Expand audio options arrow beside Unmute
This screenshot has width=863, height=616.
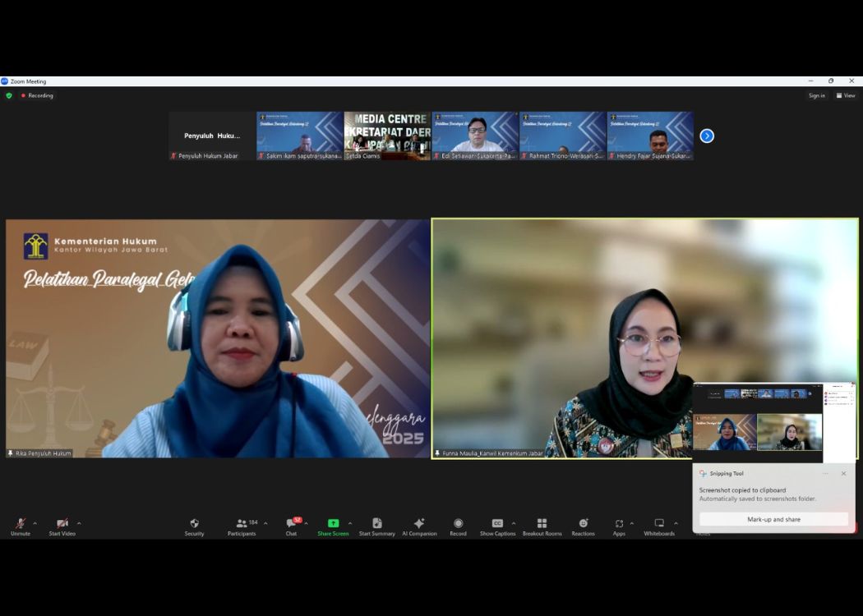35,523
